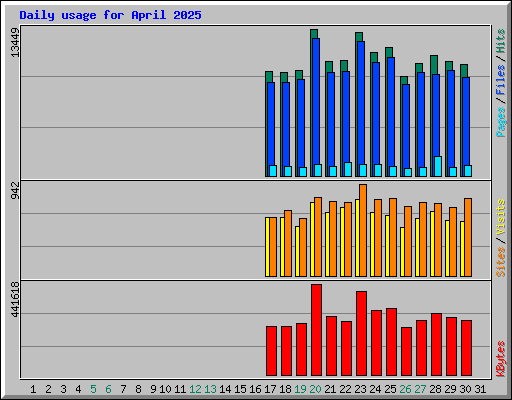Click day 31 label on the x-axis
The image size is (512, 400).
(480, 389)
